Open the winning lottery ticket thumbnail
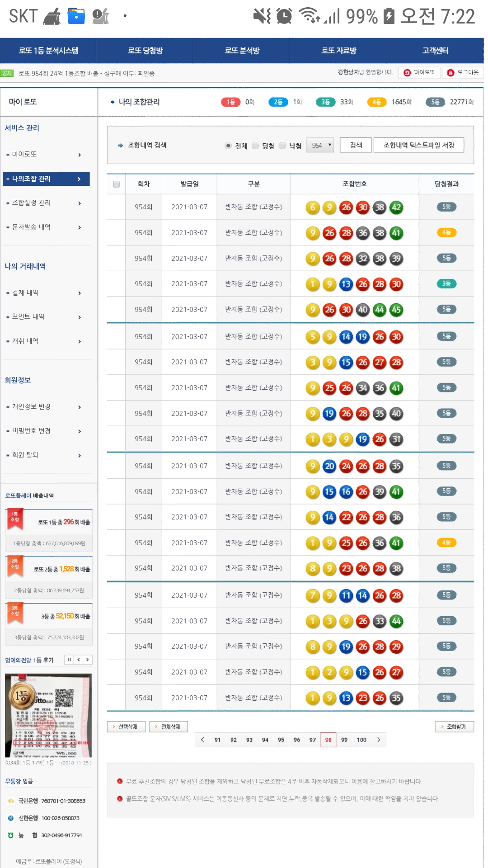 (x=48, y=715)
